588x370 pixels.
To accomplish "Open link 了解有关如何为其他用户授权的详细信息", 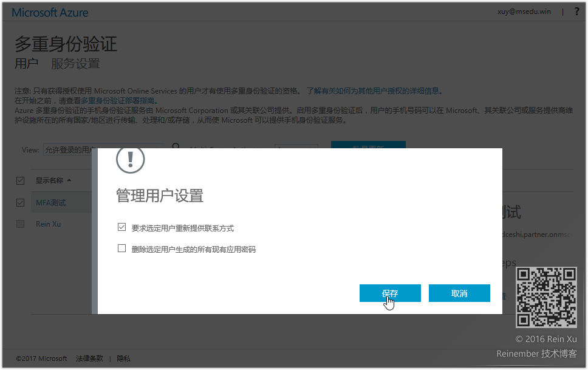I will [375, 91].
